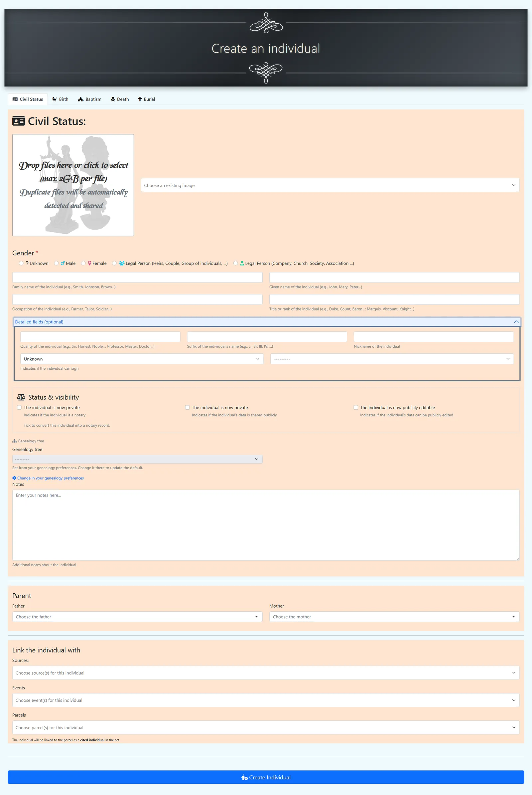Click the Title or rank input field

[x=394, y=299]
